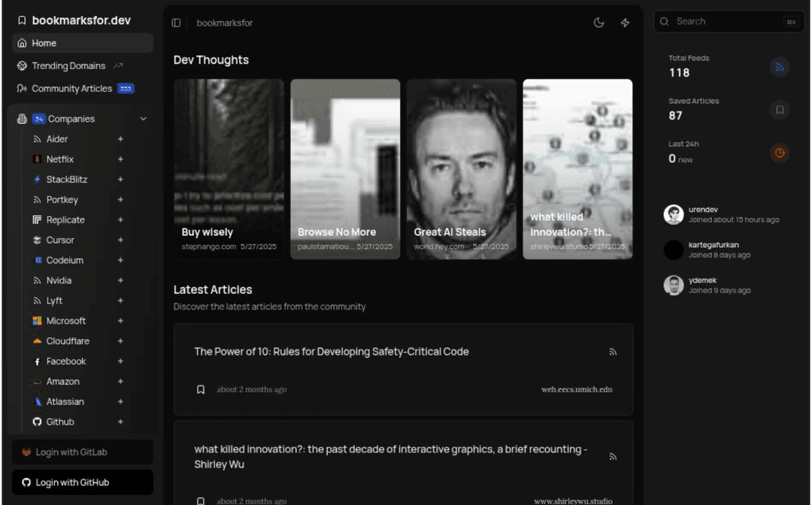
Task: Switch theme using the moon icon
Action: point(598,23)
